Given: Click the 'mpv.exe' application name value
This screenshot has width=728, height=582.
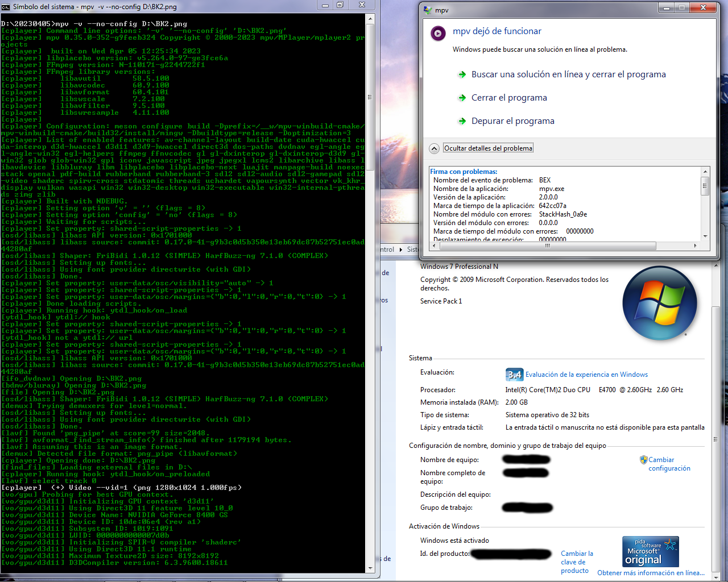Looking at the screenshot, I should (x=552, y=189).
